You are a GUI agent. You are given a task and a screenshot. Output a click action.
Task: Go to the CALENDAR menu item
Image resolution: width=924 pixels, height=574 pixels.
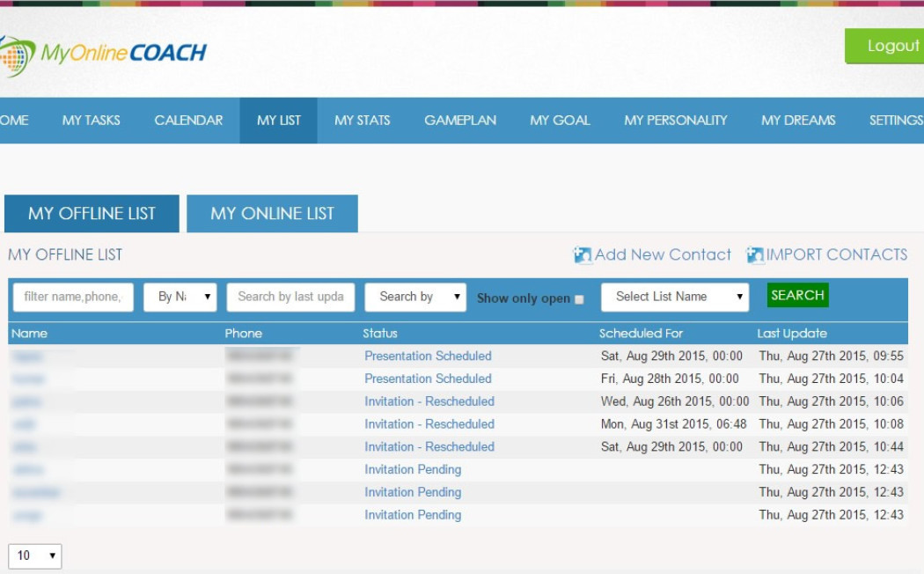coord(188,121)
